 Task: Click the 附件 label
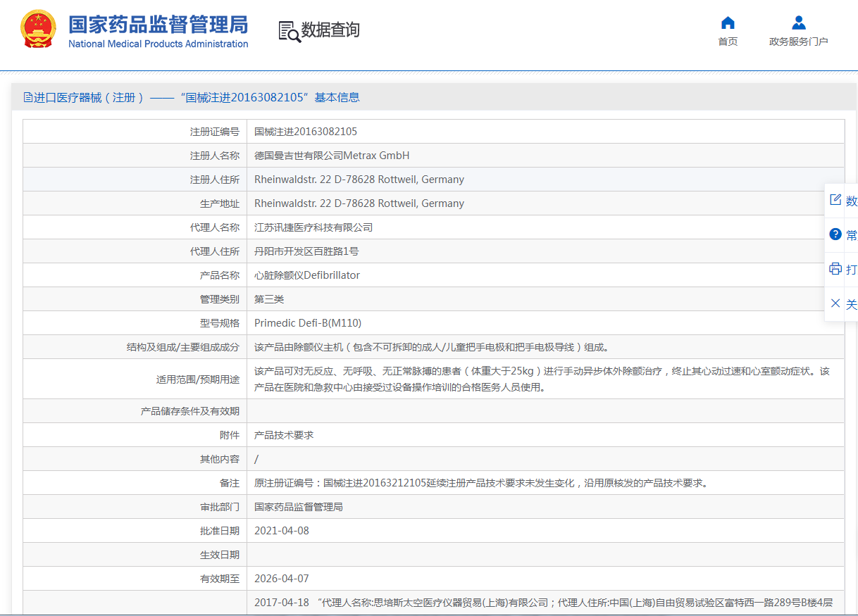click(230, 435)
